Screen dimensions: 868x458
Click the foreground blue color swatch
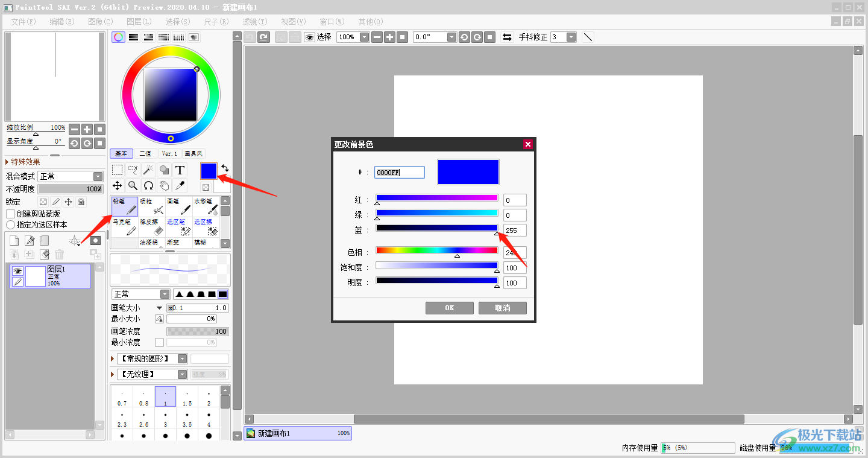[209, 171]
